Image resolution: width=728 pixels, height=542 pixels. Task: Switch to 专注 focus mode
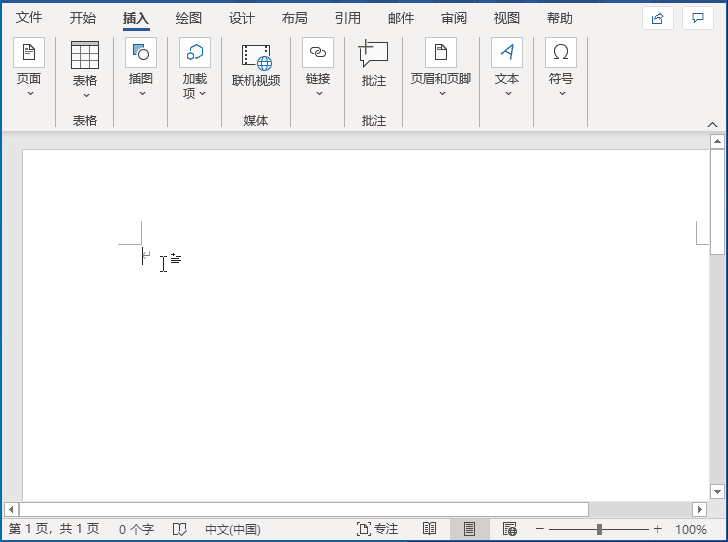point(377,529)
